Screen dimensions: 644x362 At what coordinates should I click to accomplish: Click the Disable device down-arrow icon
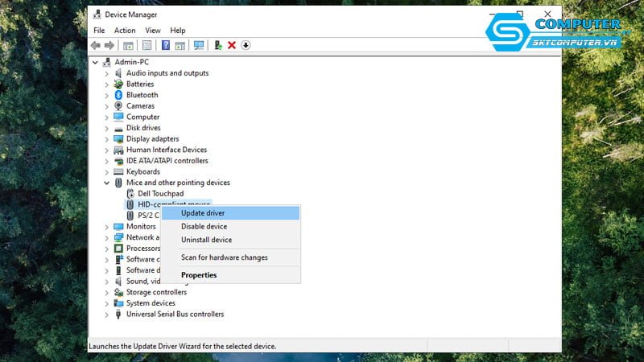click(x=246, y=45)
